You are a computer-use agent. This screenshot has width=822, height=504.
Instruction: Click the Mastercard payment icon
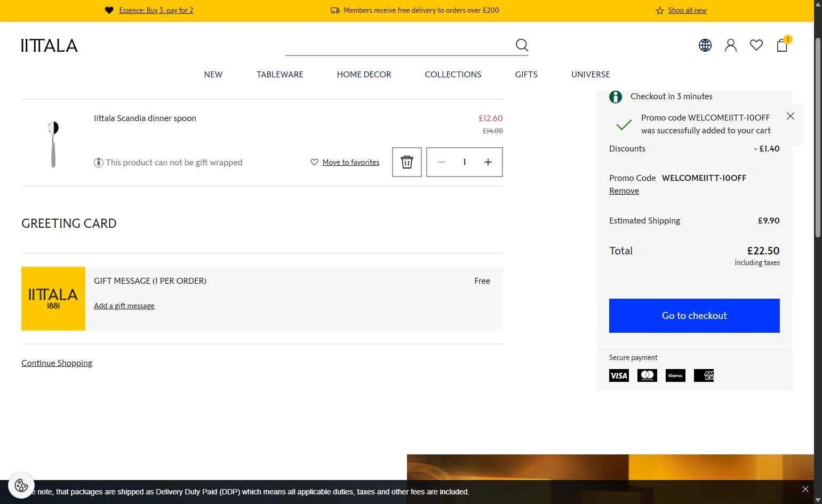click(x=647, y=375)
